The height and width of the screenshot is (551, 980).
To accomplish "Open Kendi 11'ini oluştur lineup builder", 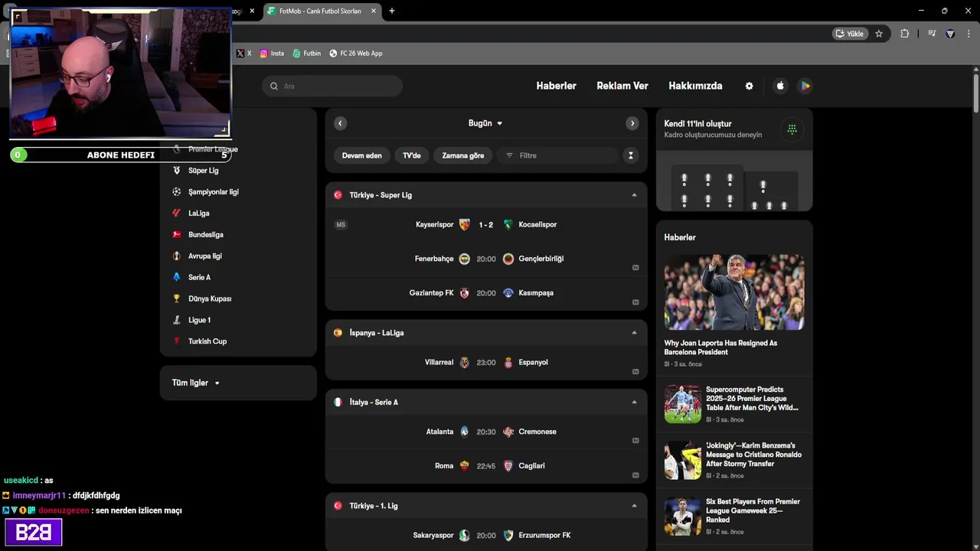I will (x=734, y=160).
